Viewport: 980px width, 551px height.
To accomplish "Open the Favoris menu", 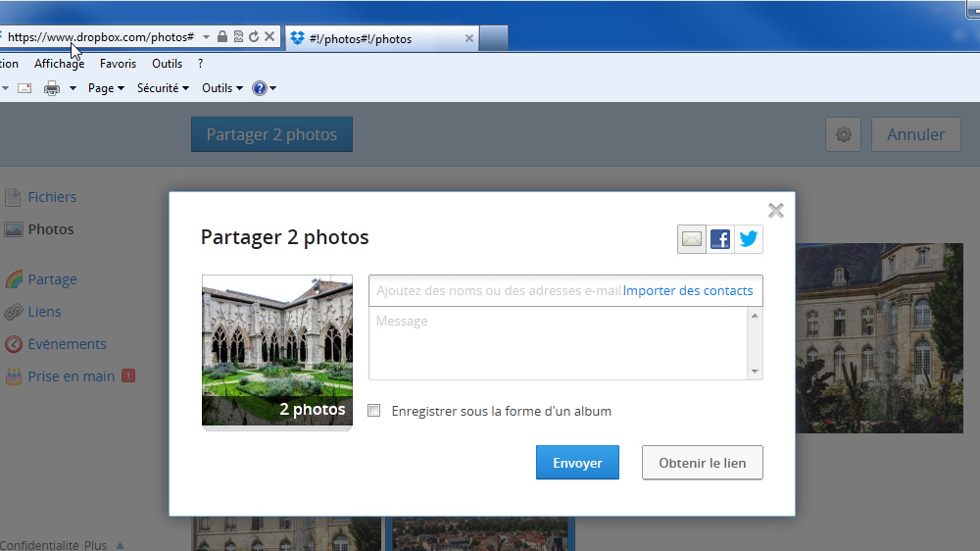I will (x=118, y=64).
